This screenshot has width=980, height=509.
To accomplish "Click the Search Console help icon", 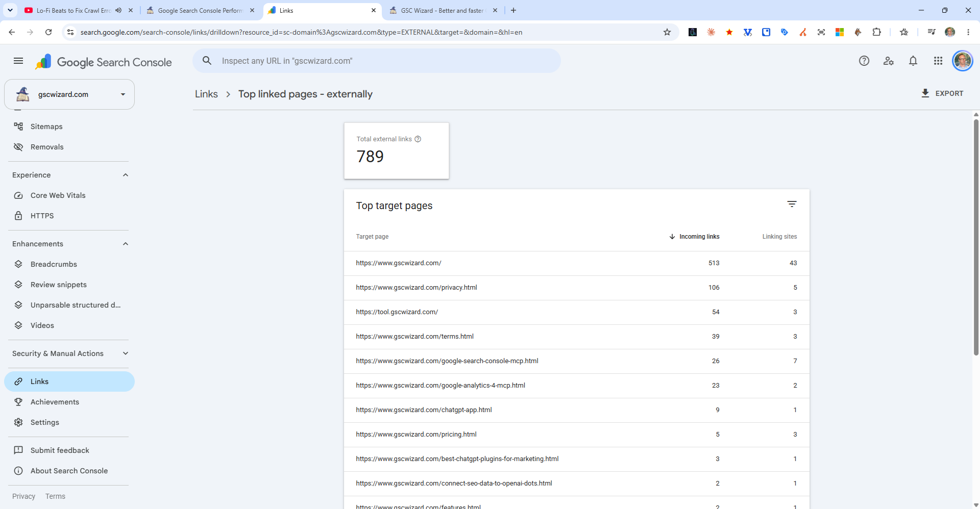I will pyautogui.click(x=864, y=61).
